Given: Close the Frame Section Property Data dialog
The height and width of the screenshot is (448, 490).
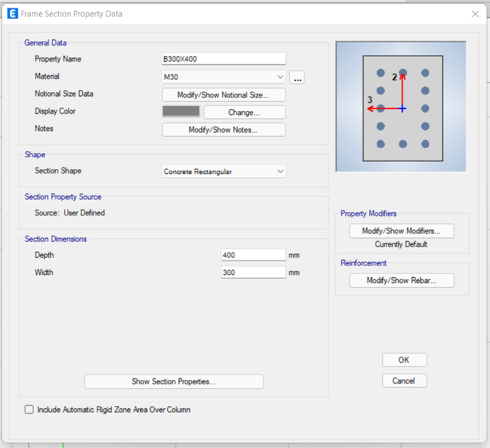Looking at the screenshot, I should [x=475, y=14].
